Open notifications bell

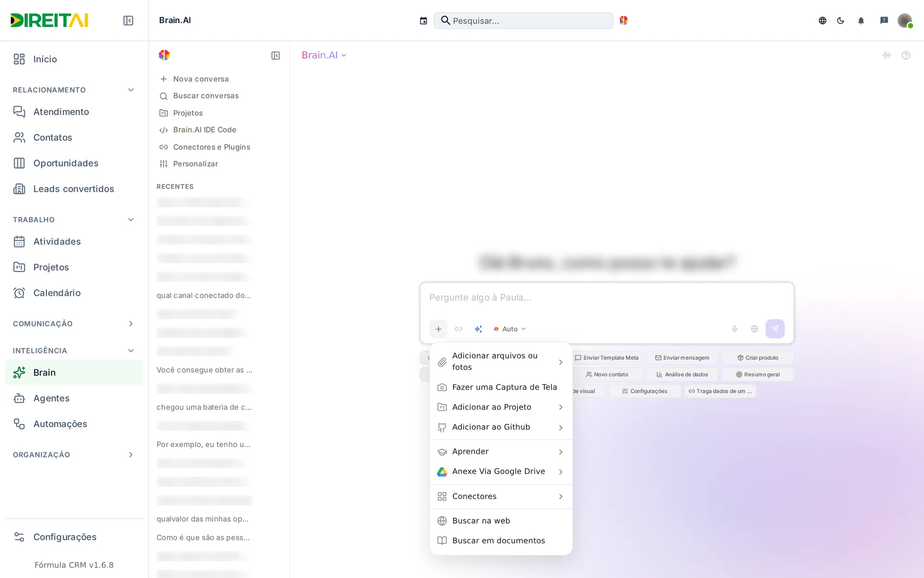(861, 20)
